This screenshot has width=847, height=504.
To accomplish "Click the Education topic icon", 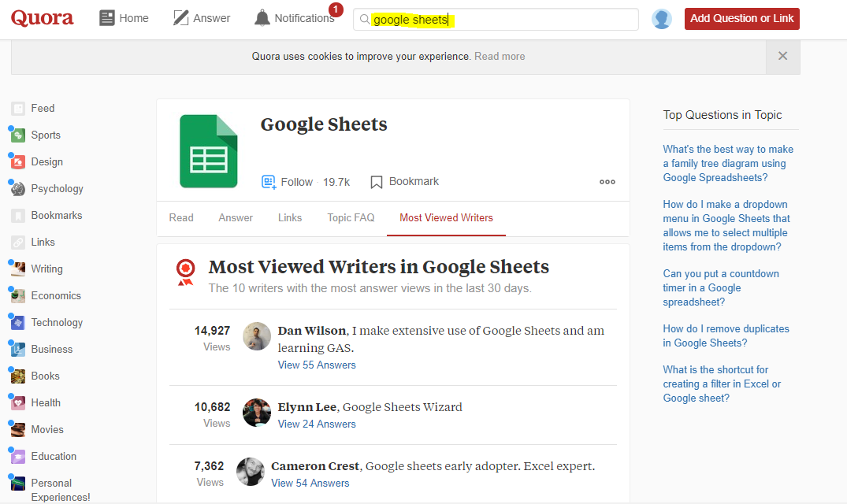I will (18, 457).
